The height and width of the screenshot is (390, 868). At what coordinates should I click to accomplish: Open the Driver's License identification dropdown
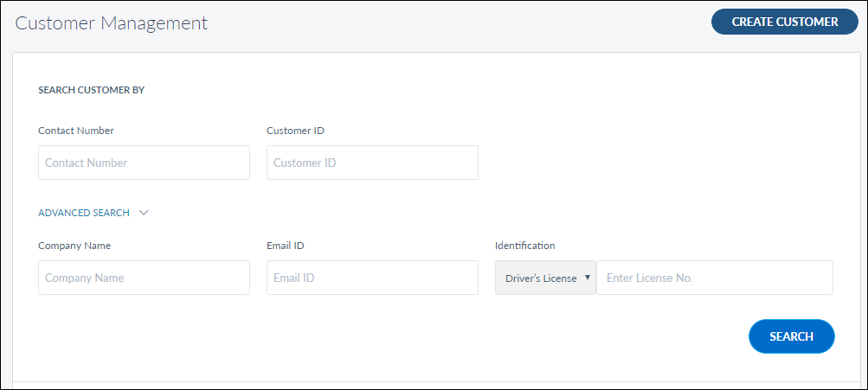click(542, 278)
